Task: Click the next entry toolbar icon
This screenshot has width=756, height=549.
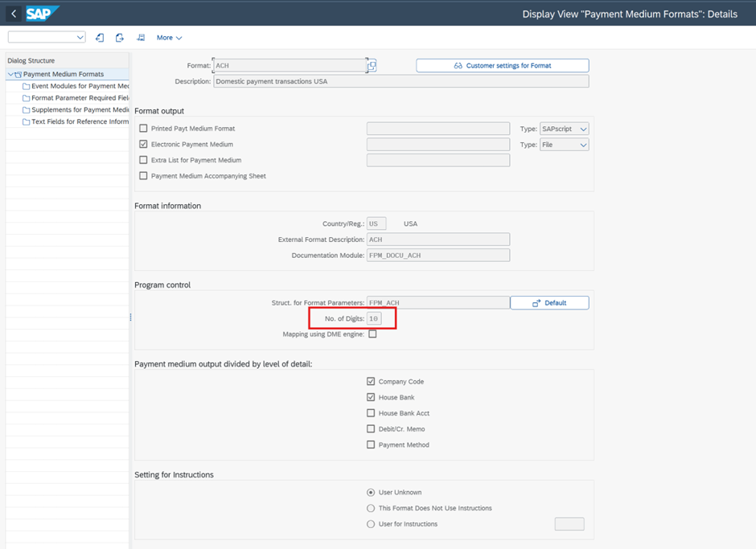Action: pyautogui.click(x=120, y=38)
